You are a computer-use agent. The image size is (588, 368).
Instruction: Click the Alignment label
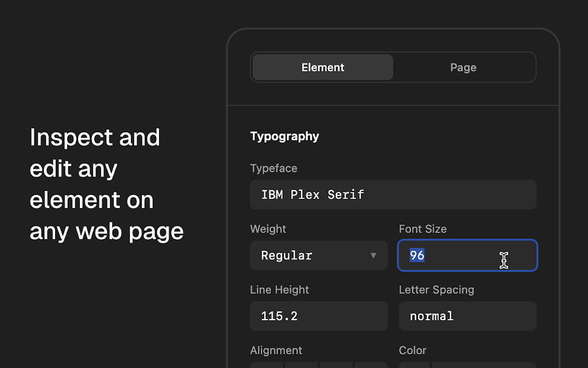point(276,350)
